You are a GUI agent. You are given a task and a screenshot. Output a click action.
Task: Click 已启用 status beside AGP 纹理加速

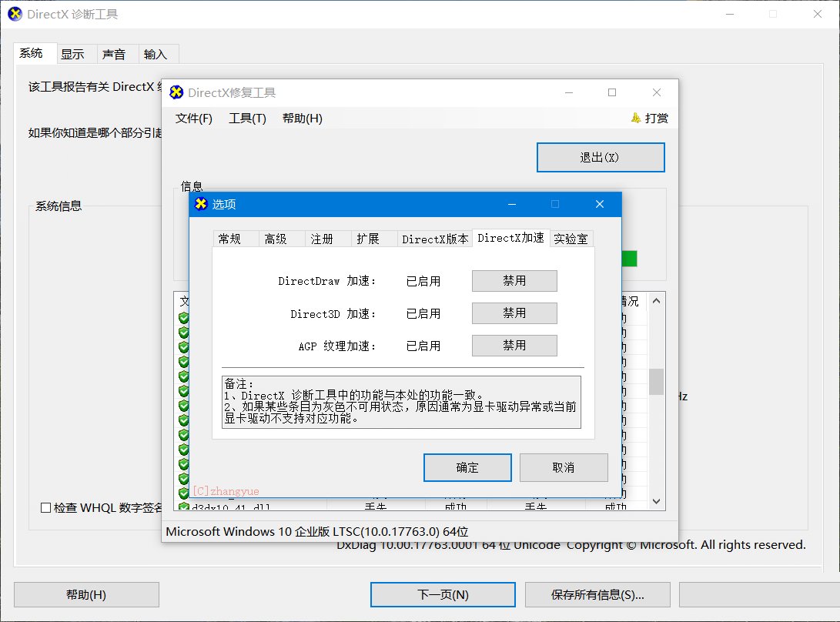(x=423, y=346)
